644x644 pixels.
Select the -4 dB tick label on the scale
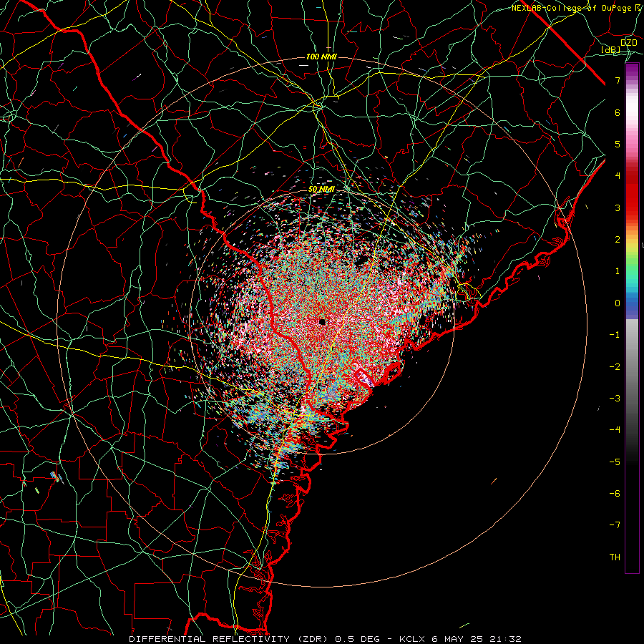coord(615,430)
